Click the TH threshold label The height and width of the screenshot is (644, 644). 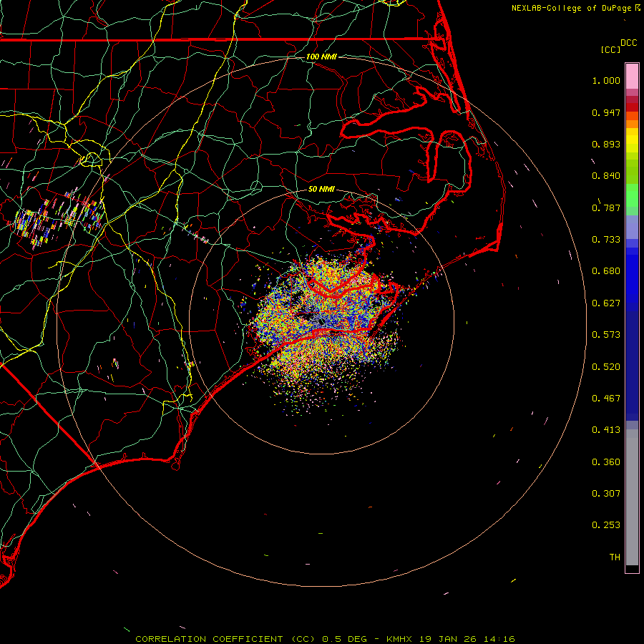(615, 557)
